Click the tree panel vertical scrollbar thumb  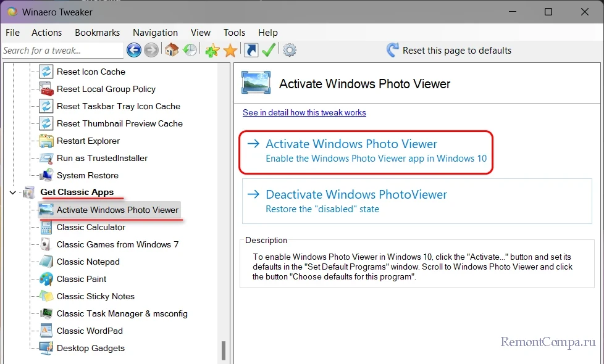[x=224, y=350]
